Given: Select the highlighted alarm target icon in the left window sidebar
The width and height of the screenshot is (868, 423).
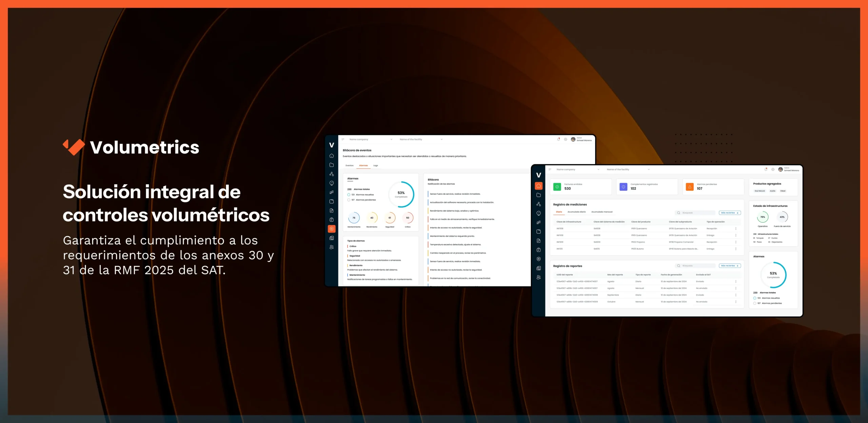Looking at the screenshot, I should [332, 229].
